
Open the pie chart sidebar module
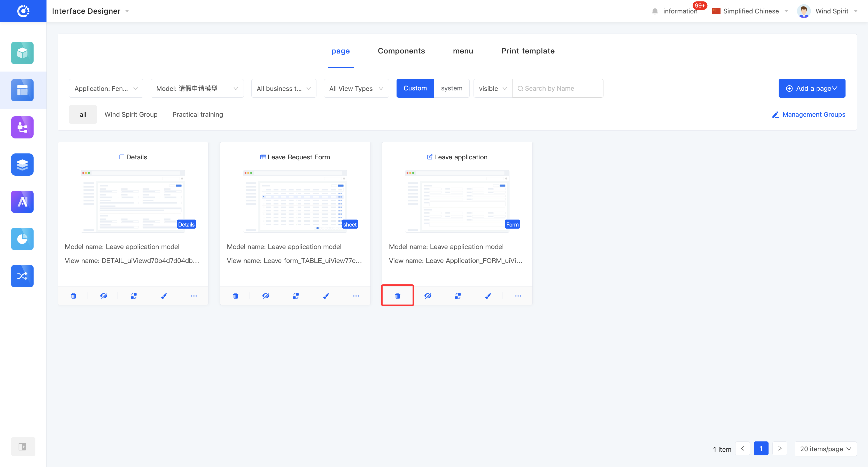(22, 239)
